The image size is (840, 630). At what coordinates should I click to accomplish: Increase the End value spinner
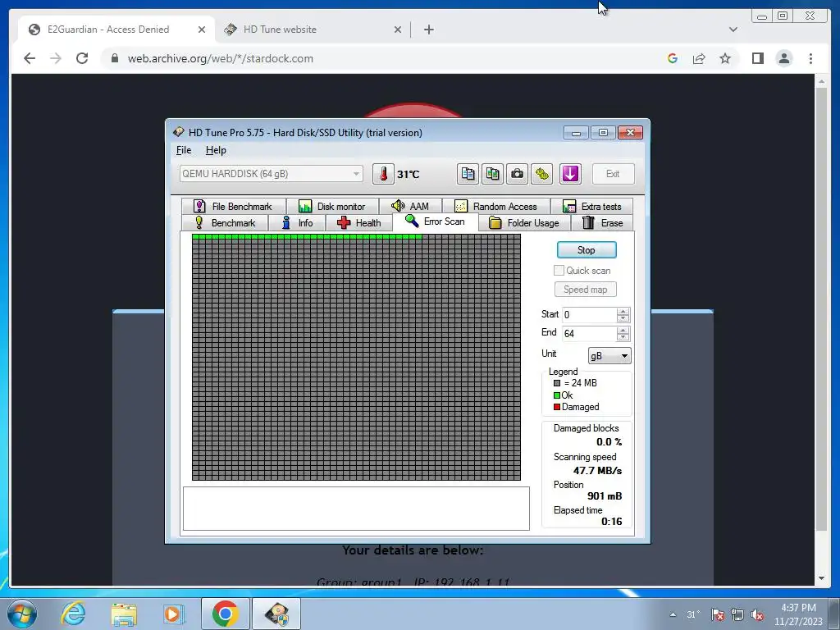623,330
